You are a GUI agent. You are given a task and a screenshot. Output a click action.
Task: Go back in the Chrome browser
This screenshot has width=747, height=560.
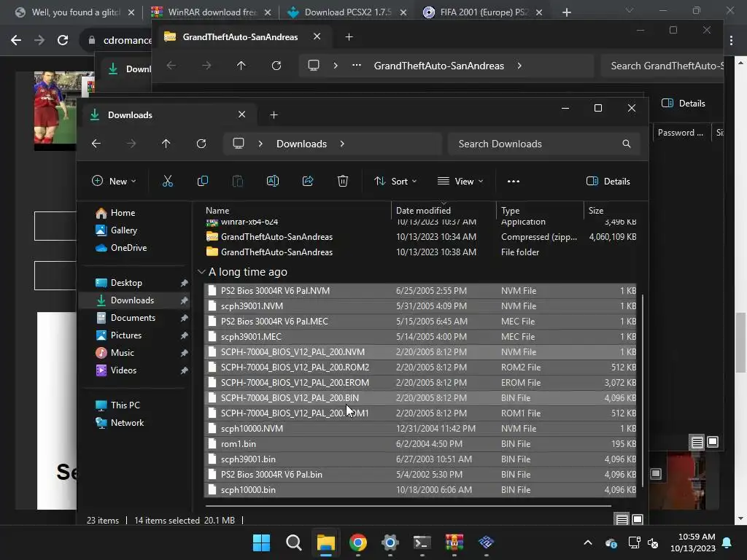coord(16,41)
